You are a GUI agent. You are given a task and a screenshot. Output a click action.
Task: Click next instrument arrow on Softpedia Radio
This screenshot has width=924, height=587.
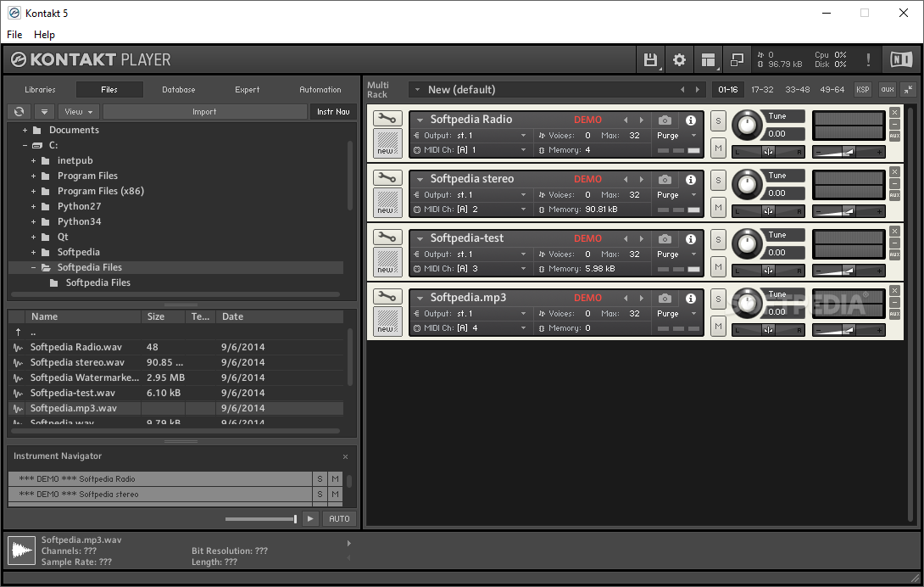[x=642, y=120]
